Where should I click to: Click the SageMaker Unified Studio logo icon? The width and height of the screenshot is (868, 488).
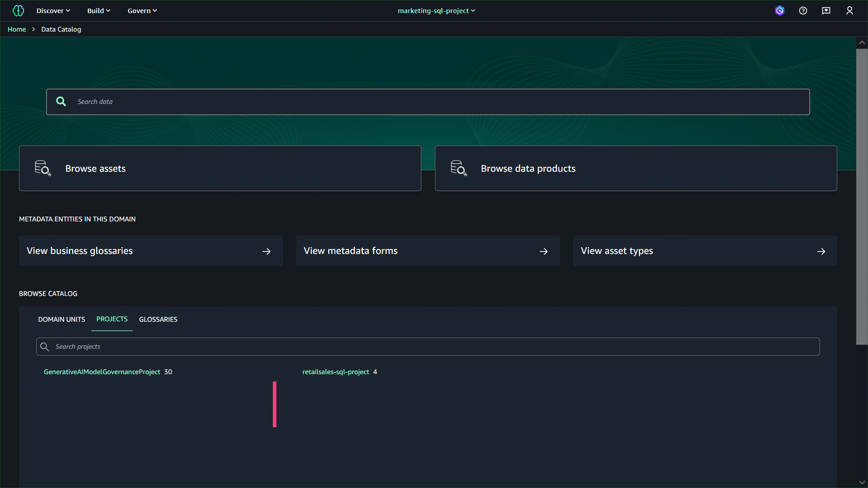(18, 10)
